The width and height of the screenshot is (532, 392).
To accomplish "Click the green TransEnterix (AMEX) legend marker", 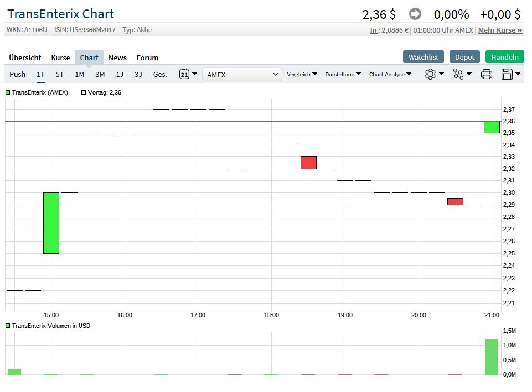I will [8, 92].
